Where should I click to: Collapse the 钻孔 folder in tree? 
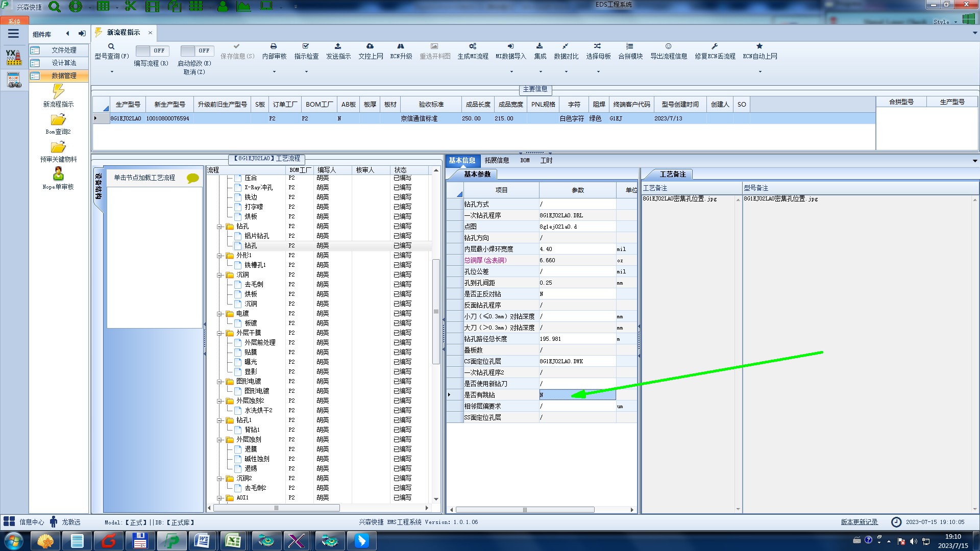pyautogui.click(x=219, y=227)
